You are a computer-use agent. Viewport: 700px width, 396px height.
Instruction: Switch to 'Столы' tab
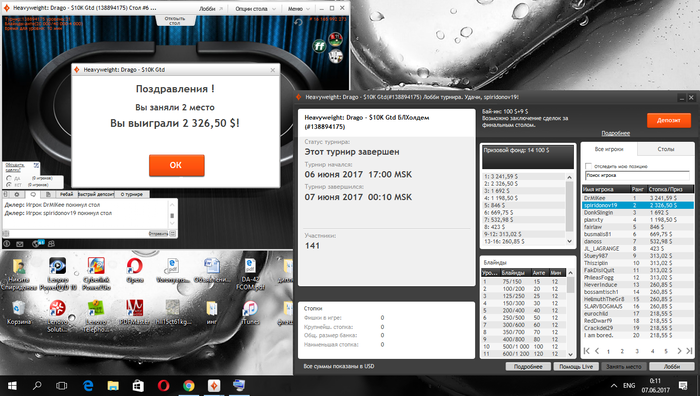point(666,149)
